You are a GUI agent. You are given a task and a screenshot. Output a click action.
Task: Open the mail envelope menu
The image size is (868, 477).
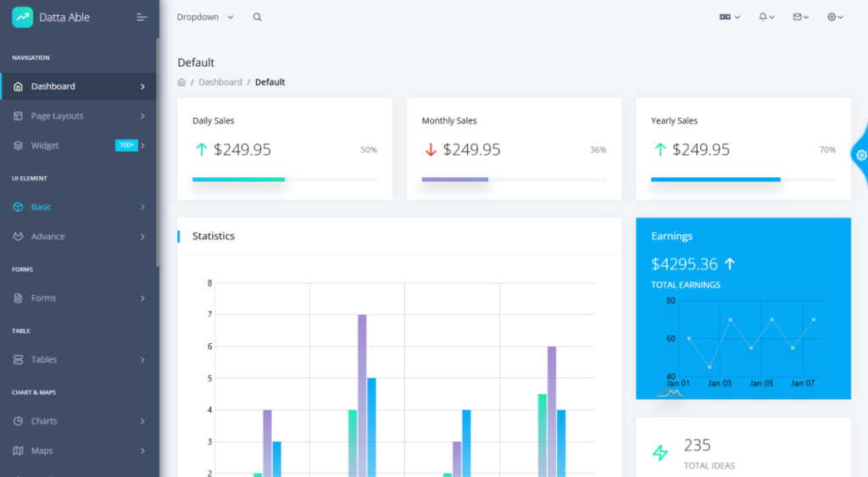coord(799,17)
